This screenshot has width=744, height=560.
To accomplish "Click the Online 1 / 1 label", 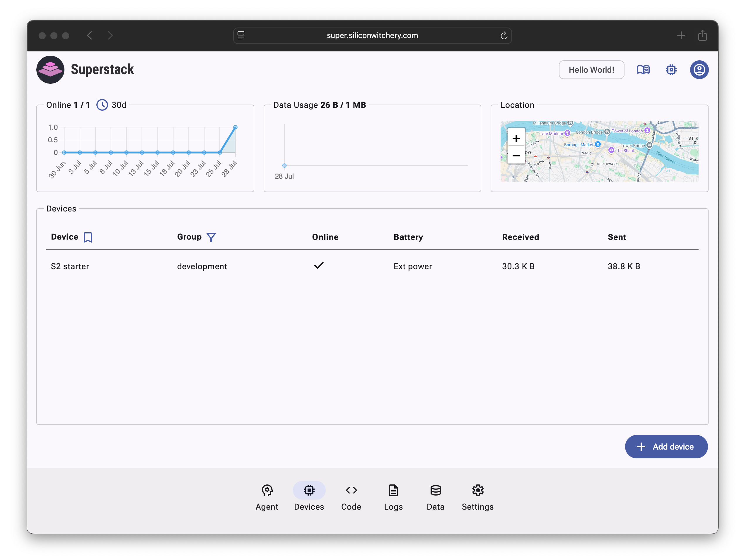I will 68,105.
